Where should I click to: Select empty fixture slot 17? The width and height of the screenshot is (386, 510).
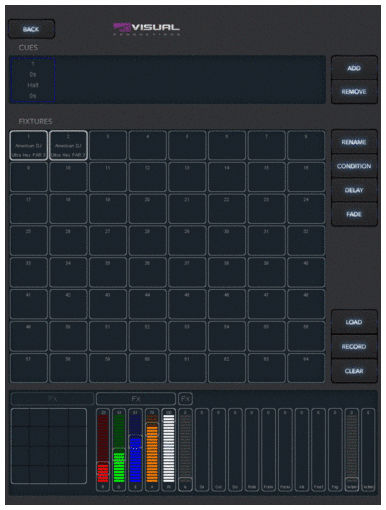[x=29, y=209]
